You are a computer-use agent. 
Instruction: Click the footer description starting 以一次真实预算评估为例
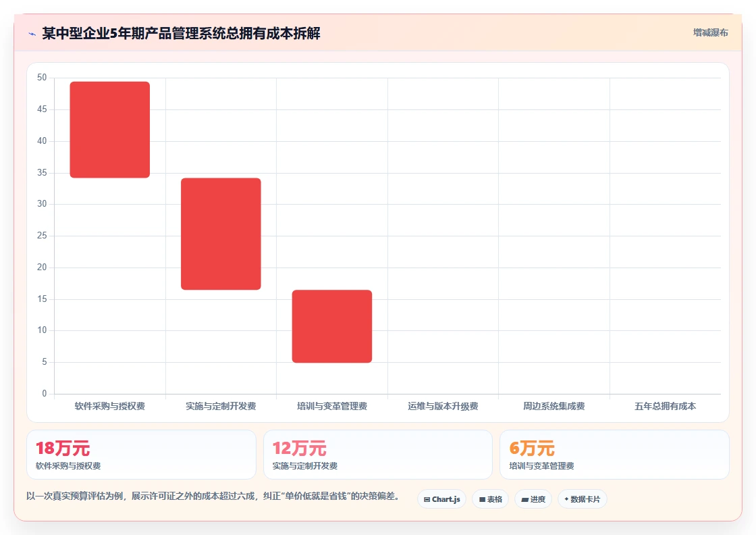213,496
